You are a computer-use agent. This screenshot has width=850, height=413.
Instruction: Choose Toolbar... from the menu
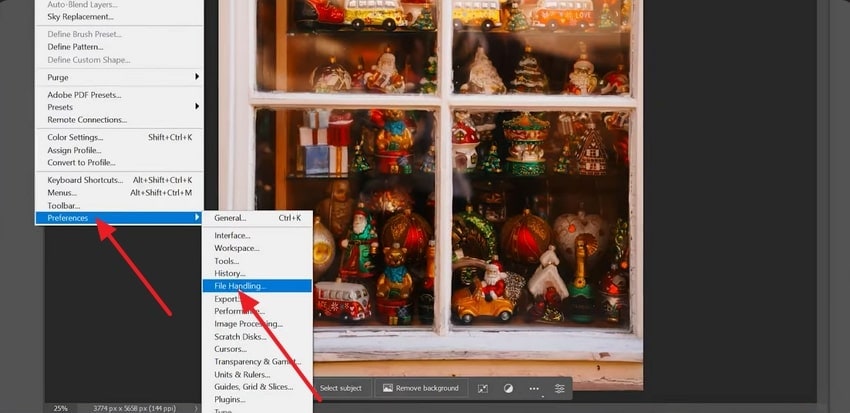[x=119, y=205]
